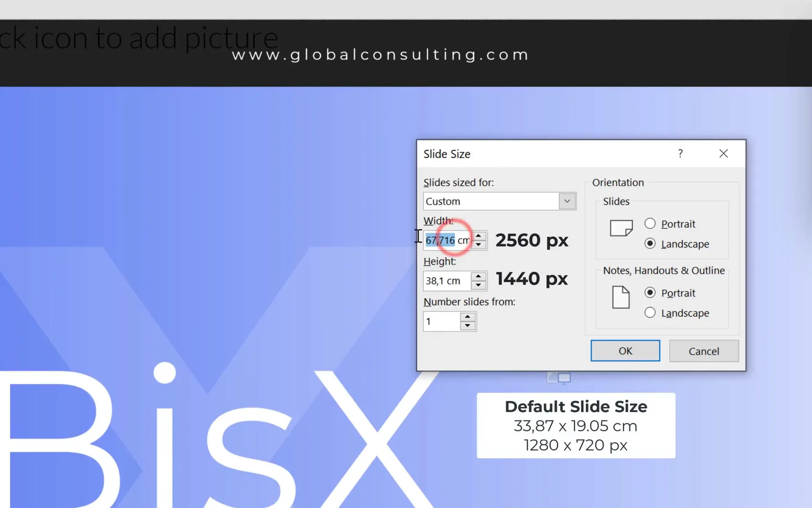
Task: Click the slide orientation thumbnail next to Portrait option
Action: pos(621,228)
